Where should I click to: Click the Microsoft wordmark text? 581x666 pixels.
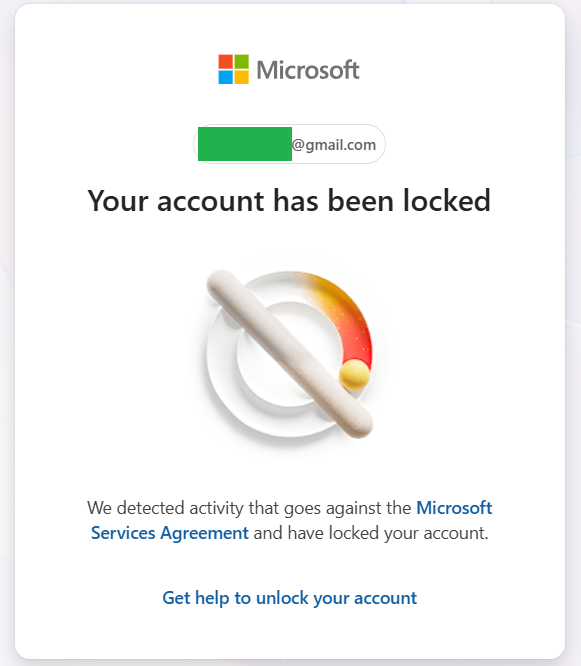click(308, 70)
